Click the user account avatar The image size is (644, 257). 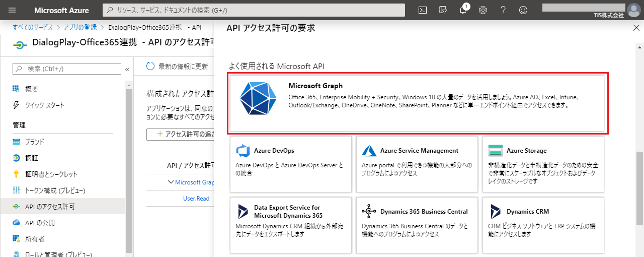(633, 10)
